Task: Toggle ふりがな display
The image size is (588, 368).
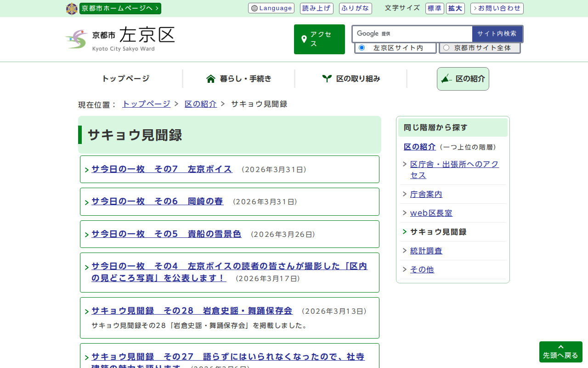Action: coord(355,8)
